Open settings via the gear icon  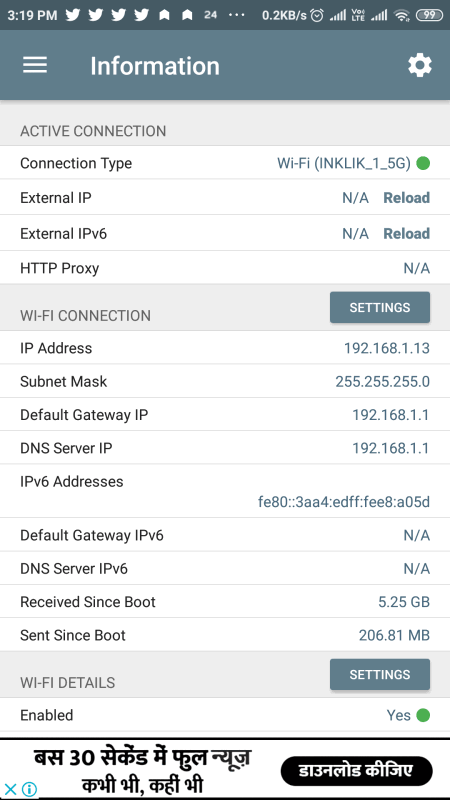pyautogui.click(x=419, y=66)
